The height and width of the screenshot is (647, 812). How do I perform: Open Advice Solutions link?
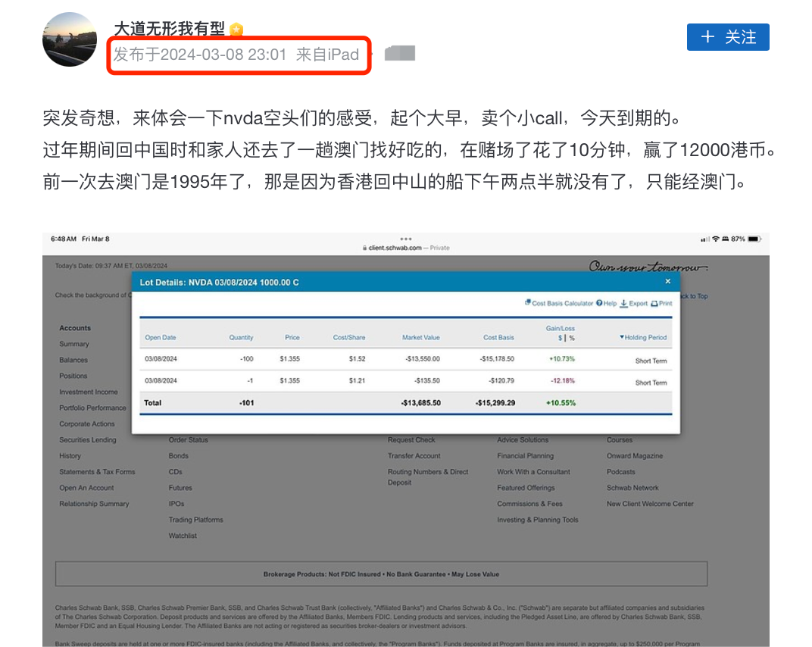click(523, 440)
